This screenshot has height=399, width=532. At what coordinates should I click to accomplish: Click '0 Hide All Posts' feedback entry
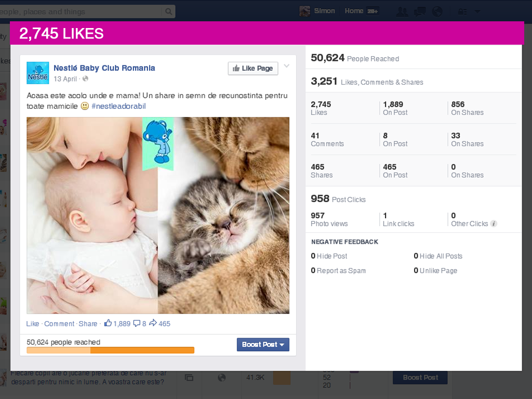(x=438, y=256)
